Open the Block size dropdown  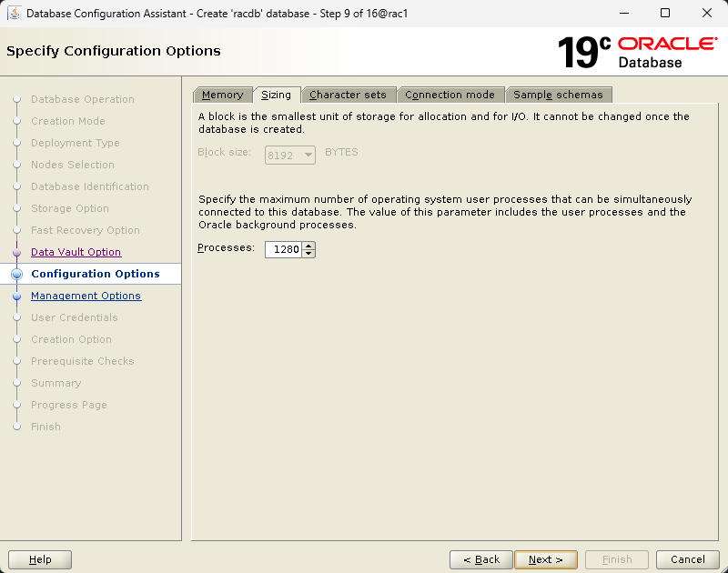[290, 155]
